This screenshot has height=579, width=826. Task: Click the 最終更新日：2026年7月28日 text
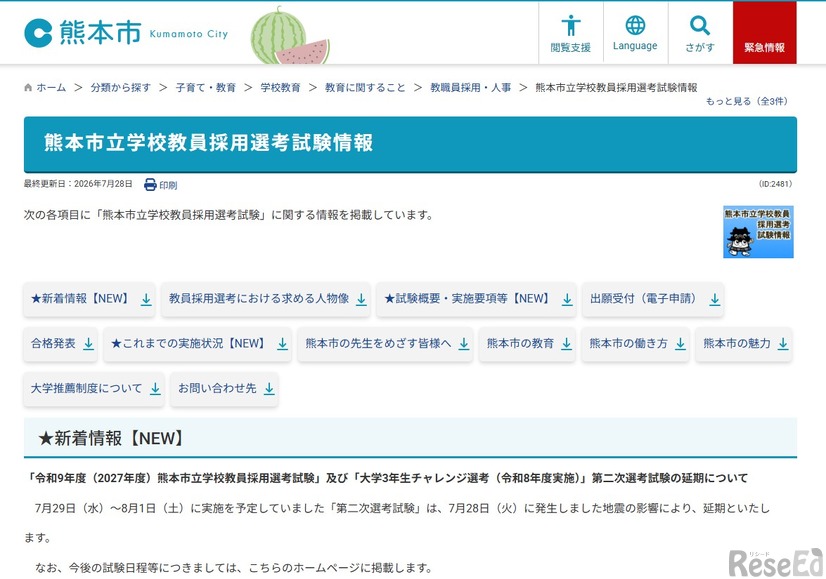point(78,184)
